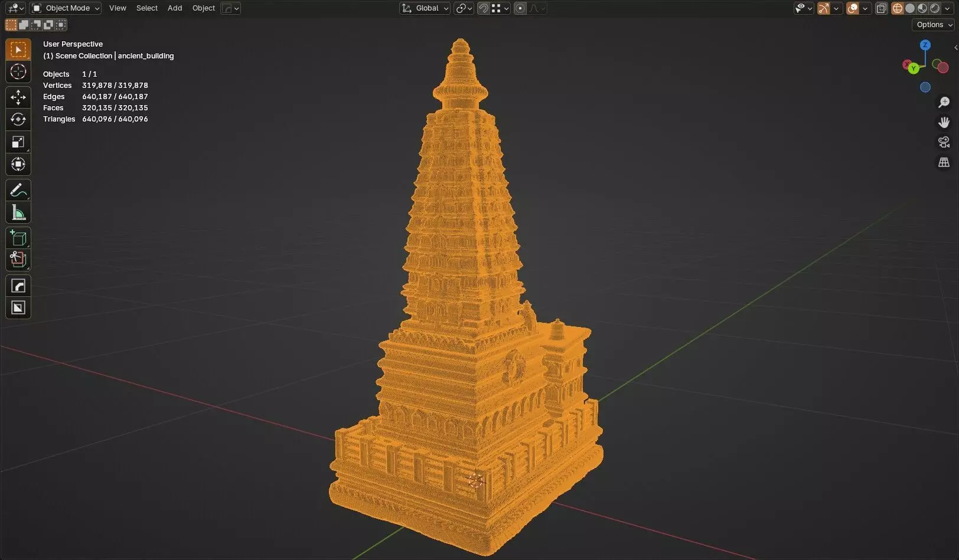Toggle X-ray view
The width and height of the screenshot is (959, 560).
882,8
